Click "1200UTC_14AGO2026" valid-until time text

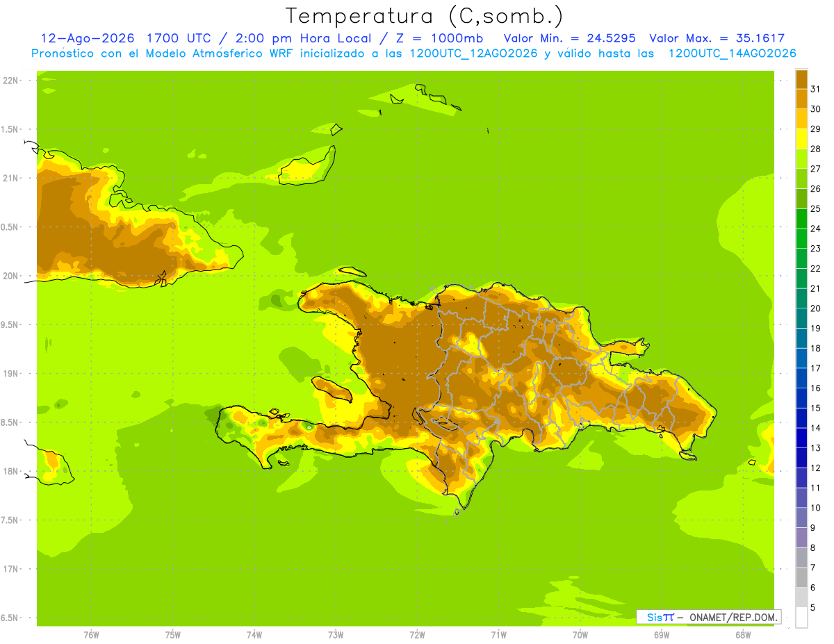[733, 53]
